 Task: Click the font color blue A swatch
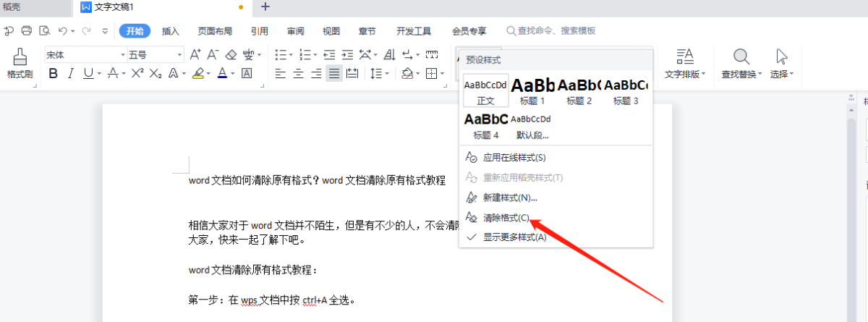pos(222,73)
